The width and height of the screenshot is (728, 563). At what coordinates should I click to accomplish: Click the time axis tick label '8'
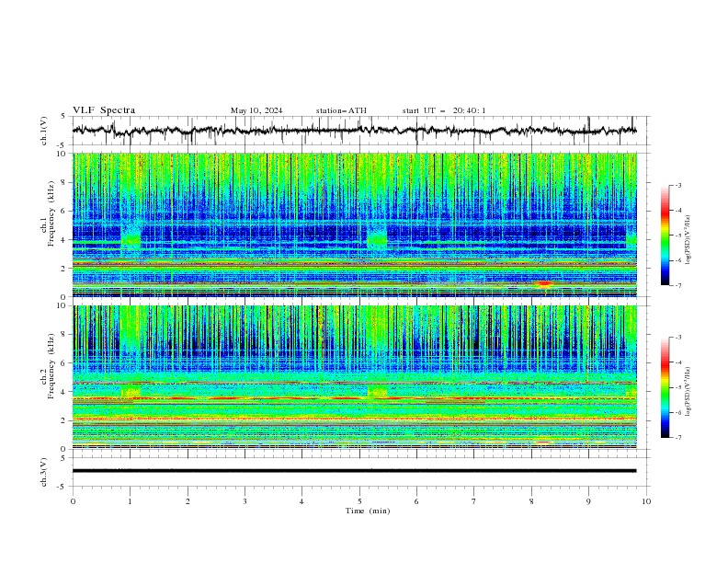pos(531,501)
